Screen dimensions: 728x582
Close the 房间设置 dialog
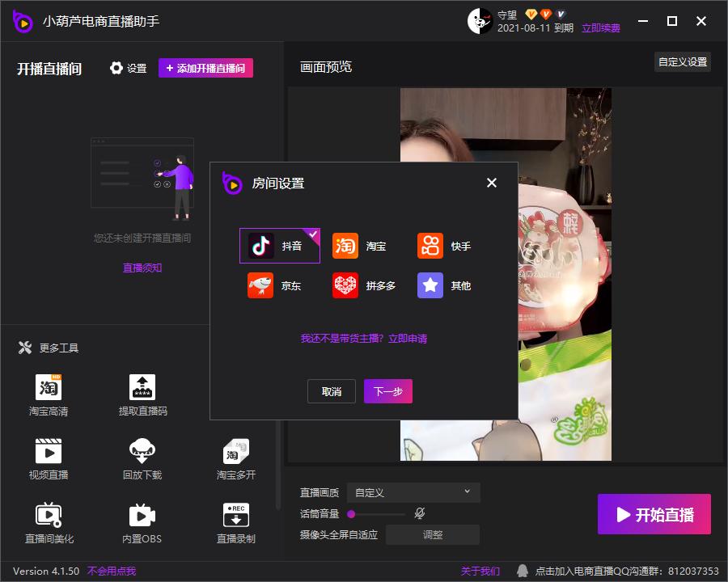[x=492, y=183]
